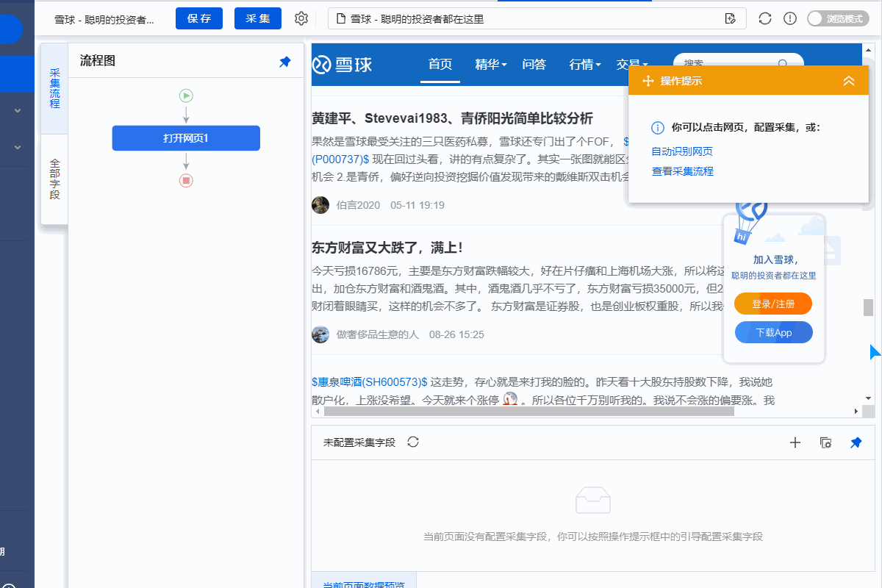Click the exclamation info icon beside refresh

(790, 19)
